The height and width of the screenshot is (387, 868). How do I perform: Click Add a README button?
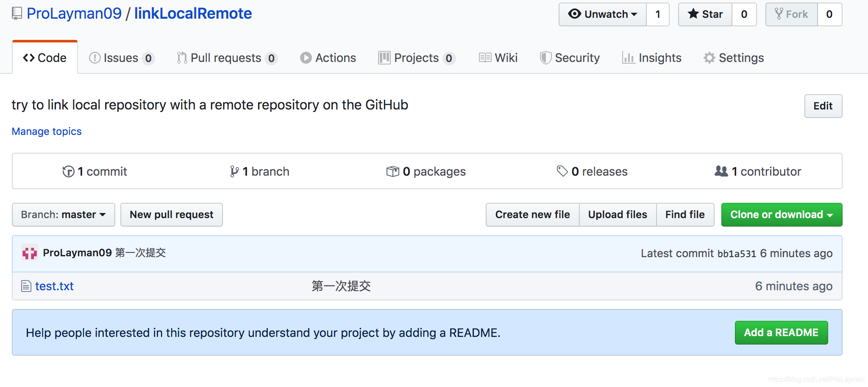[782, 333]
